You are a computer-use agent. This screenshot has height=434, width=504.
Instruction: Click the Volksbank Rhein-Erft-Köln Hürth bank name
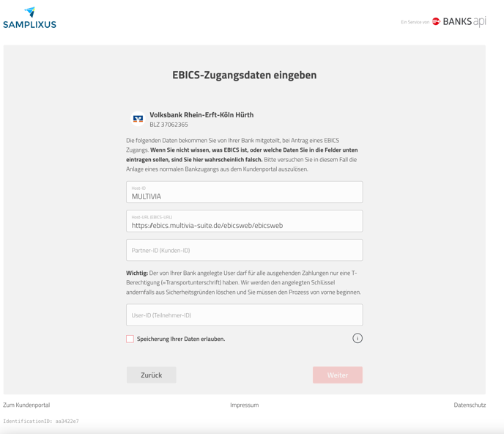coord(201,115)
